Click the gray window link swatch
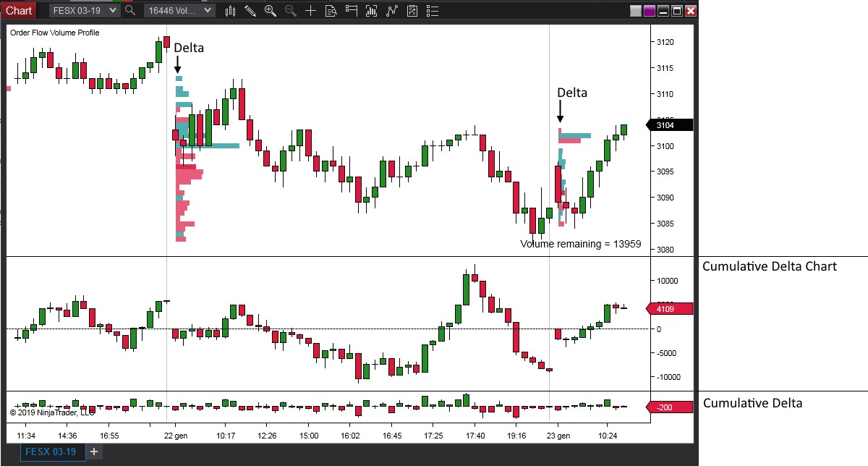This screenshot has width=868, height=466. 636,11
